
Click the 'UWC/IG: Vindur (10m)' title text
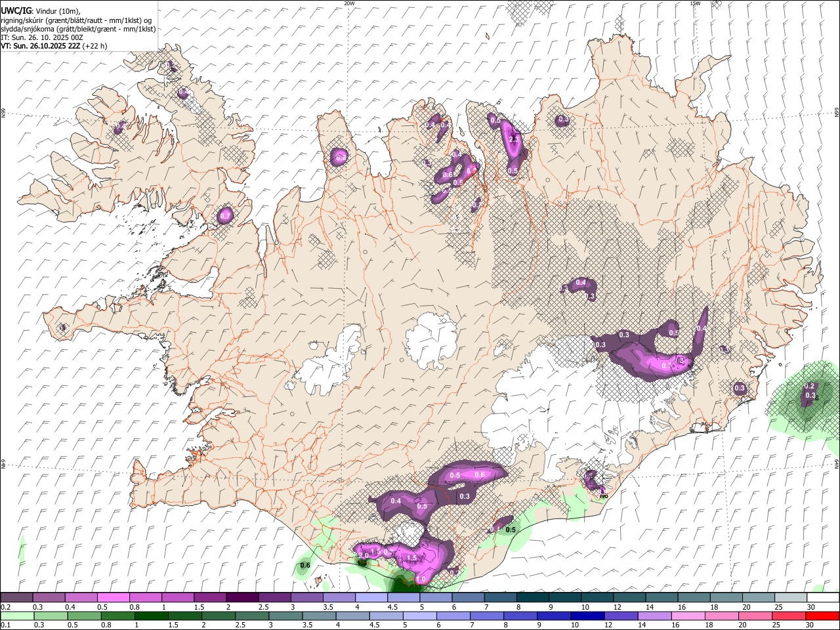[x=41, y=10]
